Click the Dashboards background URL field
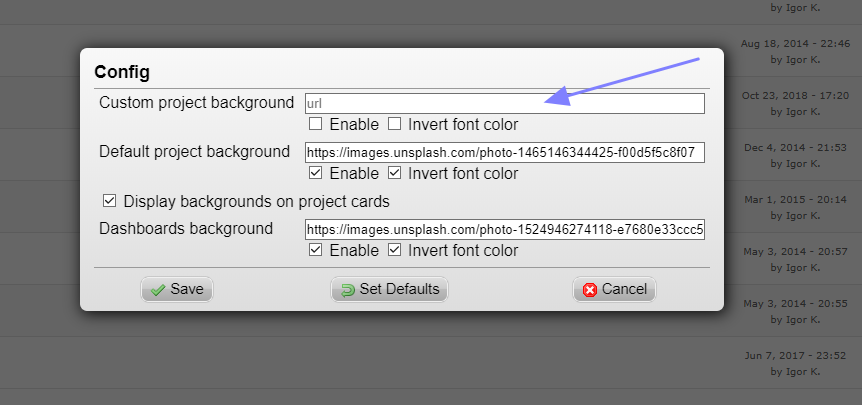862x405 pixels. coord(505,230)
